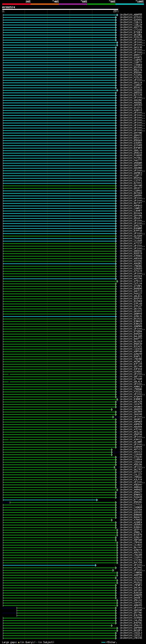Screen dimensions: 146x644
Task: Open hit UniRef100_P22451
Action: tap(131, 75)
